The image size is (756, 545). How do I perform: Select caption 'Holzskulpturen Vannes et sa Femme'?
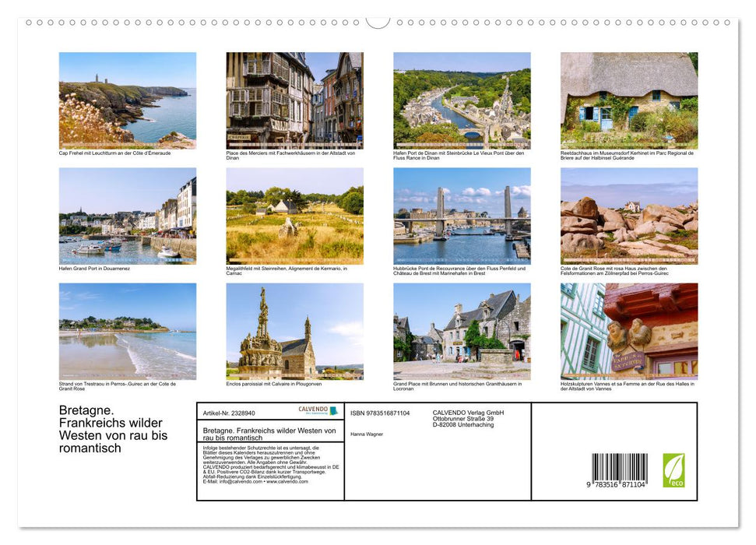(628, 386)
